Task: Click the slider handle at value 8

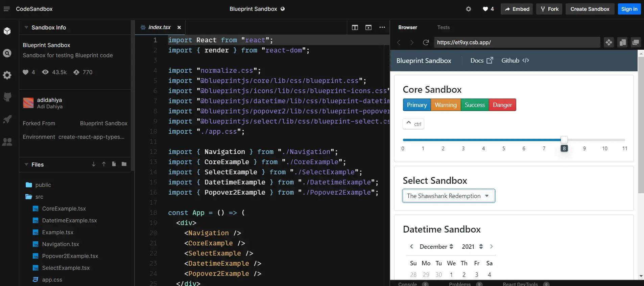Action: [x=564, y=140]
